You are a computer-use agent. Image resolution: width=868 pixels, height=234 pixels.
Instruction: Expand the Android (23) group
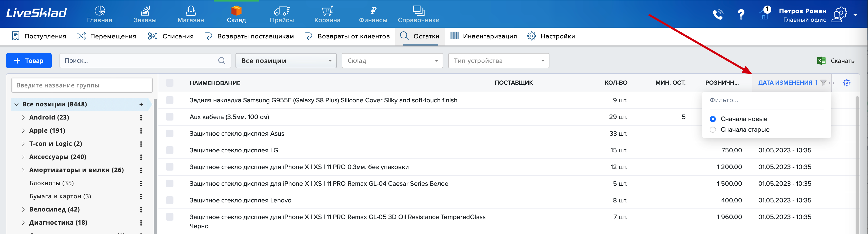click(x=23, y=117)
